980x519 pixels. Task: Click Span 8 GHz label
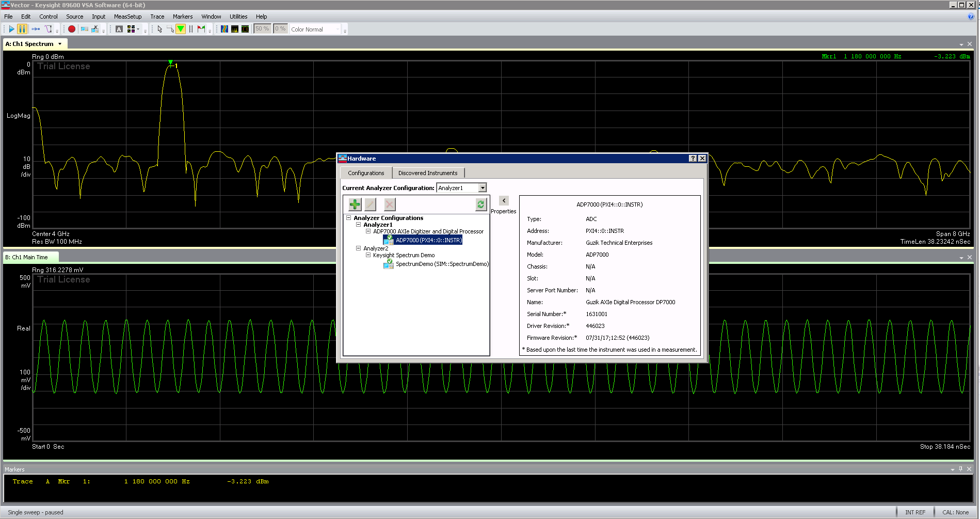click(953, 234)
